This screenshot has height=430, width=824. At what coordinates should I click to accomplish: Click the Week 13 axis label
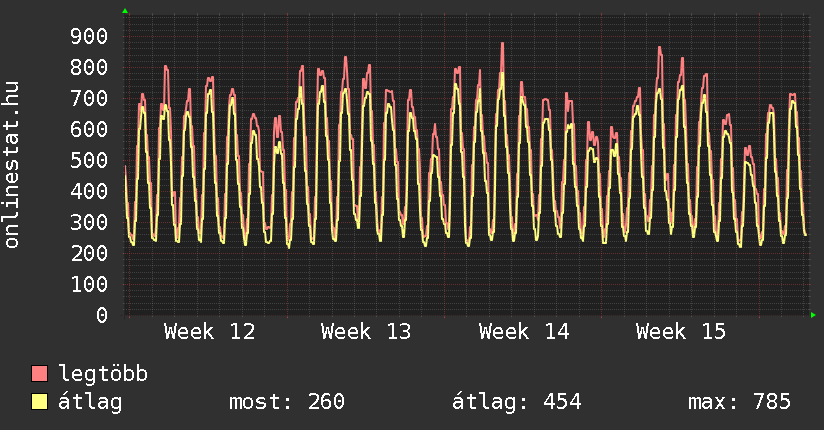click(366, 331)
